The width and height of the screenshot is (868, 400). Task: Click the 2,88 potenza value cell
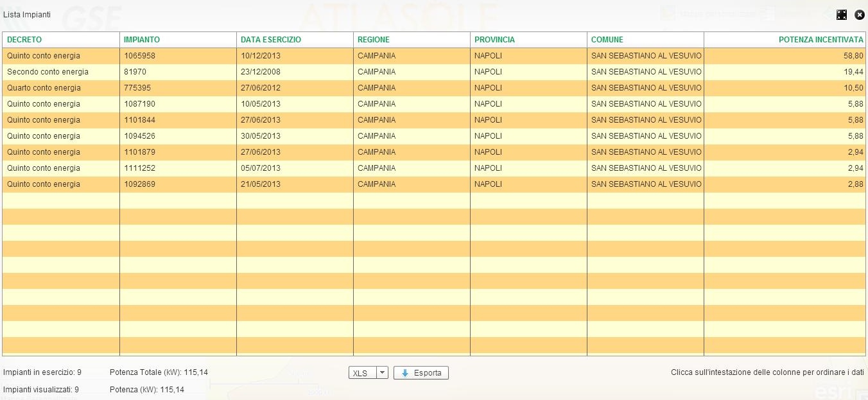(x=854, y=184)
